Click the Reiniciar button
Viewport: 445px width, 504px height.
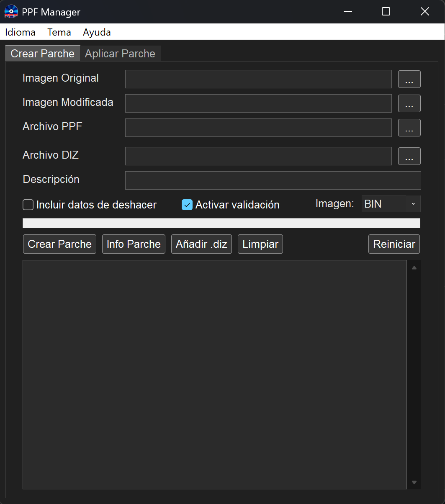394,244
